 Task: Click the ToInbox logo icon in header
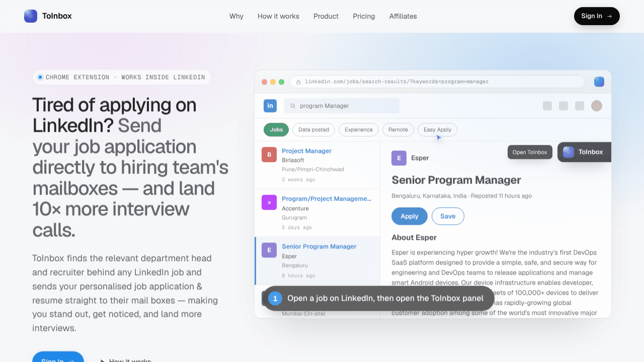tap(31, 16)
